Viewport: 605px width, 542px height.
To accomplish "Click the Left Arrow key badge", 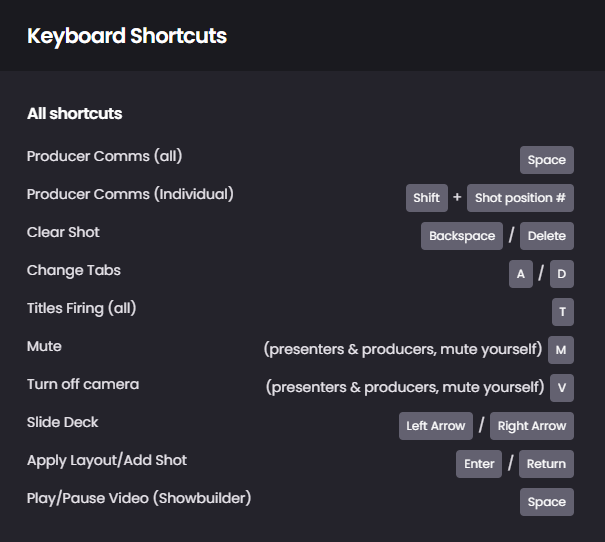I will click(436, 426).
